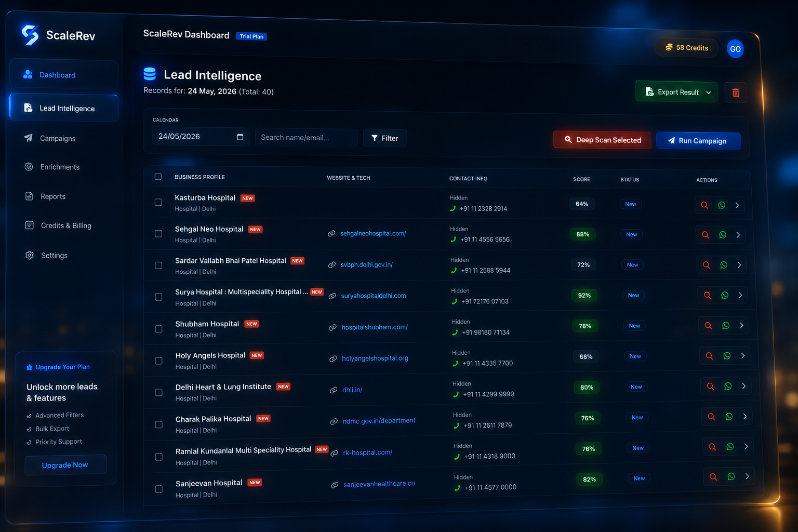Search icon for Delhi Heart & Lung Institute

click(x=710, y=387)
